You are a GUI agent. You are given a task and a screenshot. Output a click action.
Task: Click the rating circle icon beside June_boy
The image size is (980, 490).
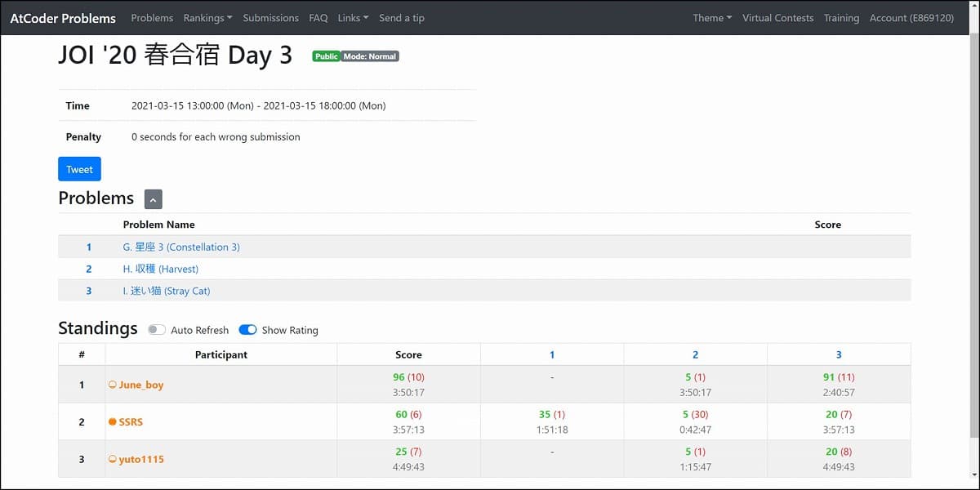click(x=113, y=385)
